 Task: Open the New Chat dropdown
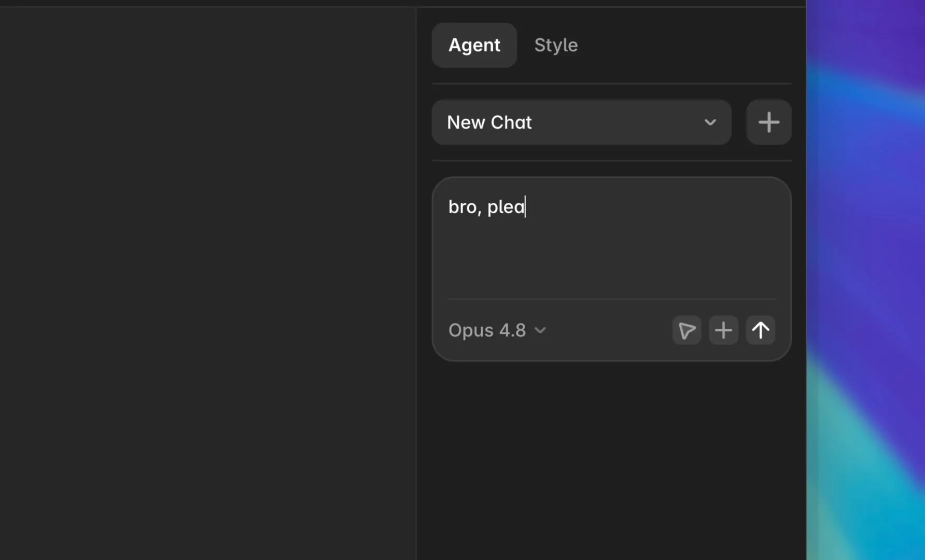pyautogui.click(x=581, y=122)
